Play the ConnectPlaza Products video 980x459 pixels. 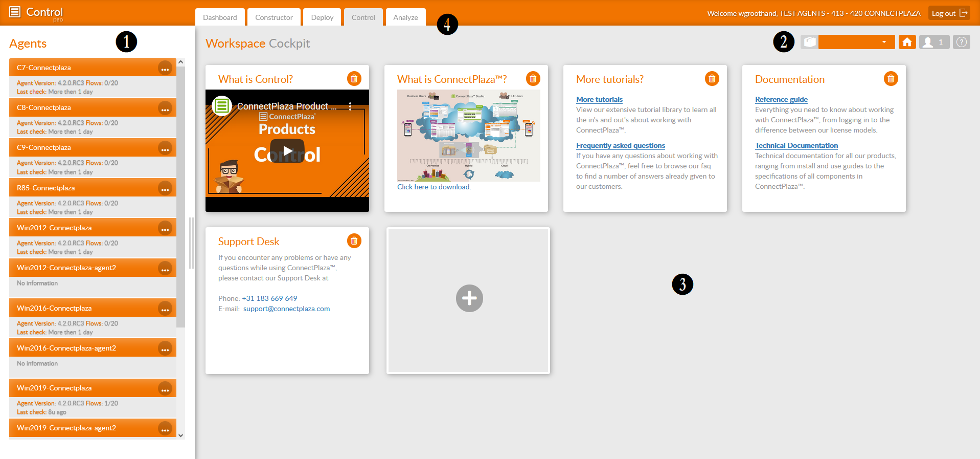click(x=287, y=150)
